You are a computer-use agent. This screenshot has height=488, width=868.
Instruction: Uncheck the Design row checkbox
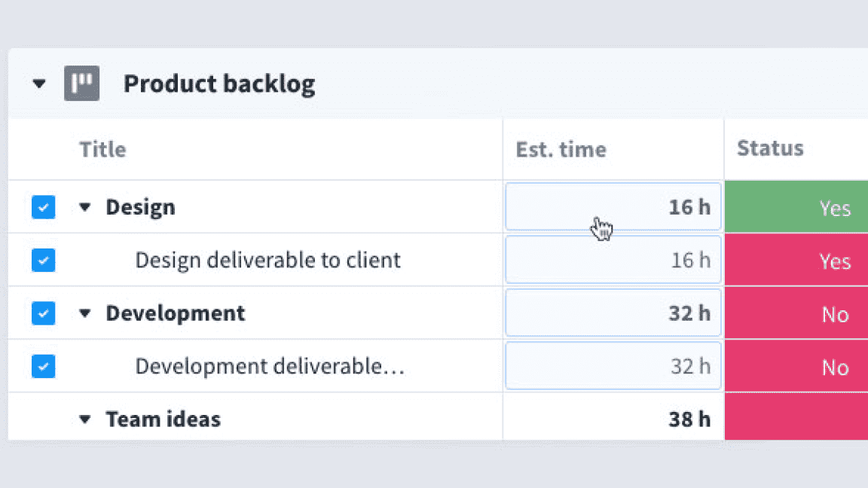point(44,207)
